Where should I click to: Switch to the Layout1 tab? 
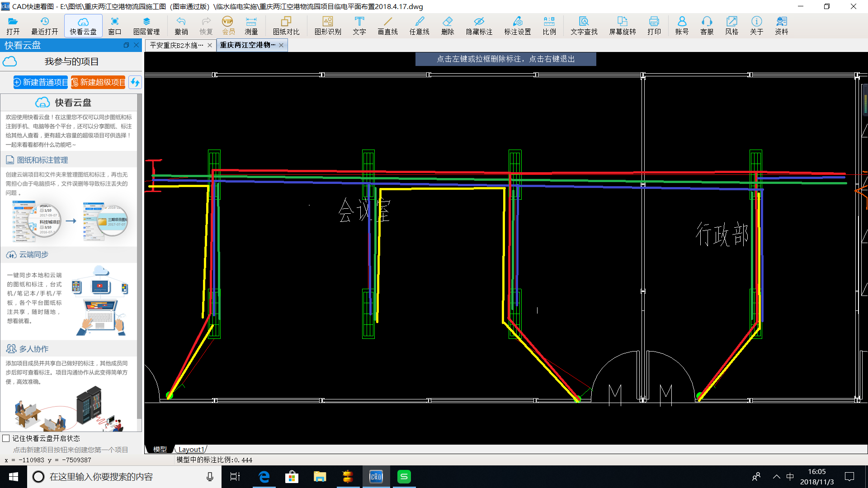pyautogui.click(x=191, y=449)
